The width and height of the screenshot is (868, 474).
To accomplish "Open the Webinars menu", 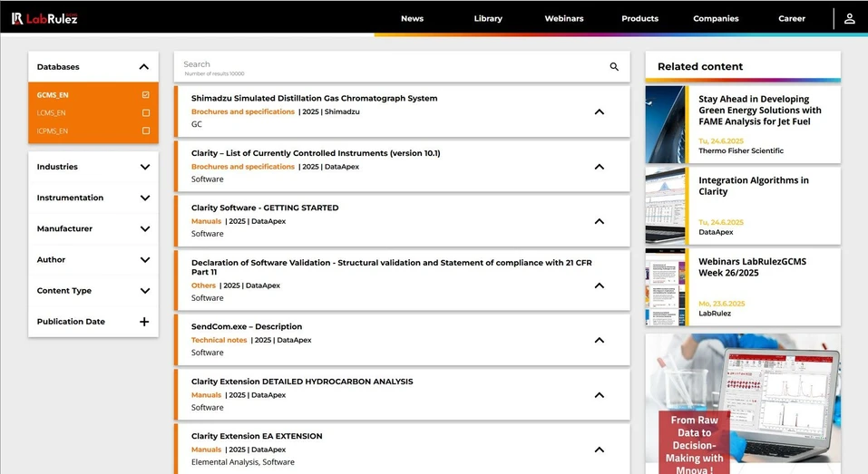I will [x=563, y=18].
